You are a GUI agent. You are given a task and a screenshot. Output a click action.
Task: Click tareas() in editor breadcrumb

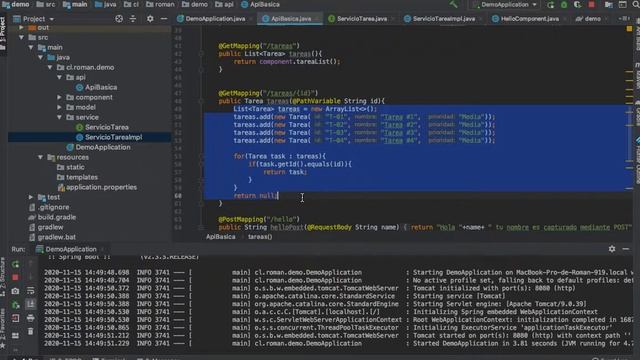click(x=260, y=237)
